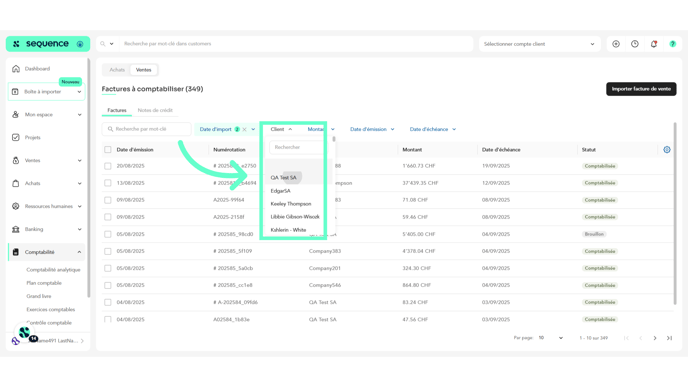
Task: Open Date d'échéance filter dropdown
Action: (433, 129)
